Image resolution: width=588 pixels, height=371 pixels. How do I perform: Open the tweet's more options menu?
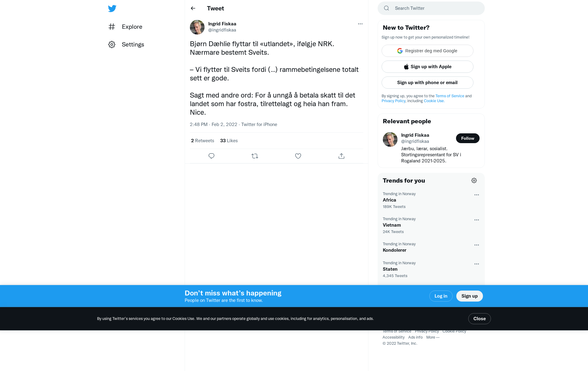click(x=360, y=24)
